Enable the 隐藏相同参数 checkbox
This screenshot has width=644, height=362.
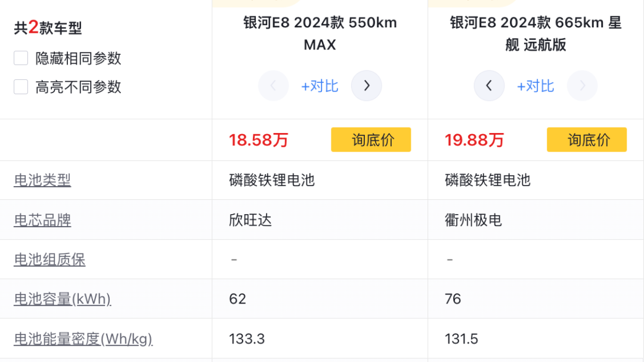(21, 58)
